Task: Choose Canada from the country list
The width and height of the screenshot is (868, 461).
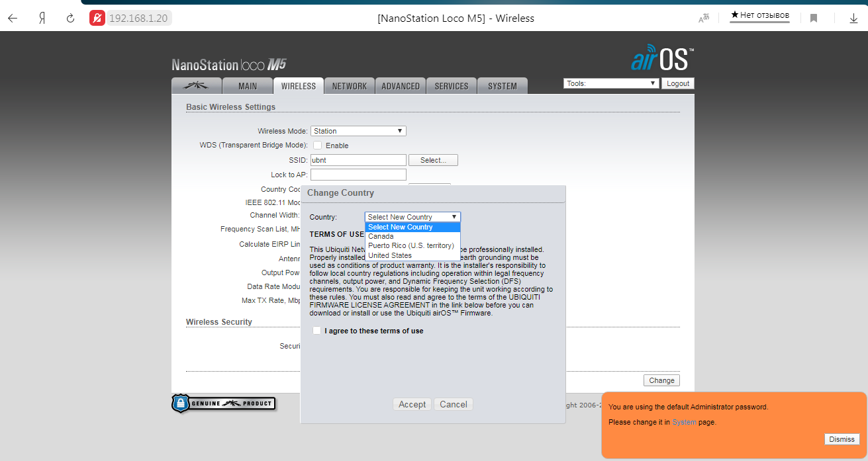Action: (412, 236)
